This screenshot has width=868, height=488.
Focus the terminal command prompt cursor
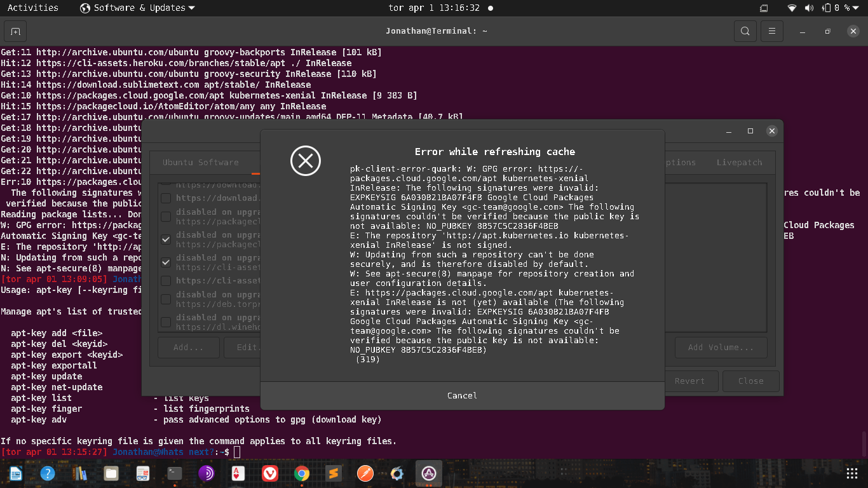tap(237, 452)
